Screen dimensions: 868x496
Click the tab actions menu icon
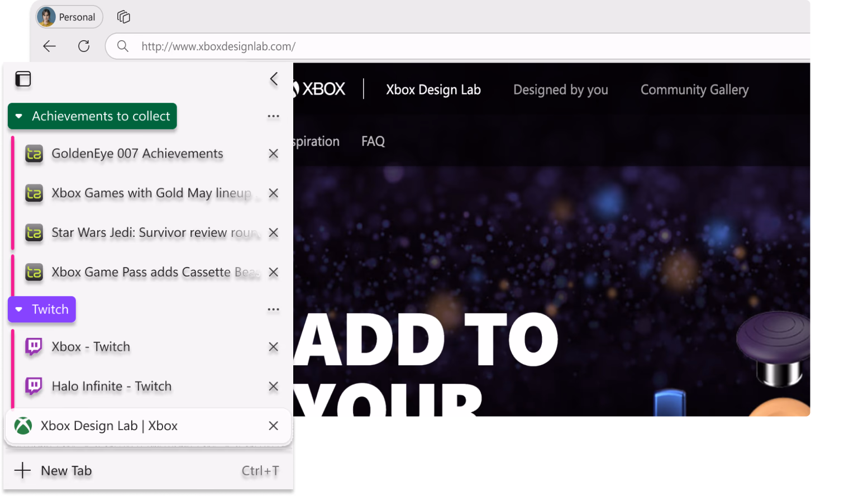pos(23,79)
